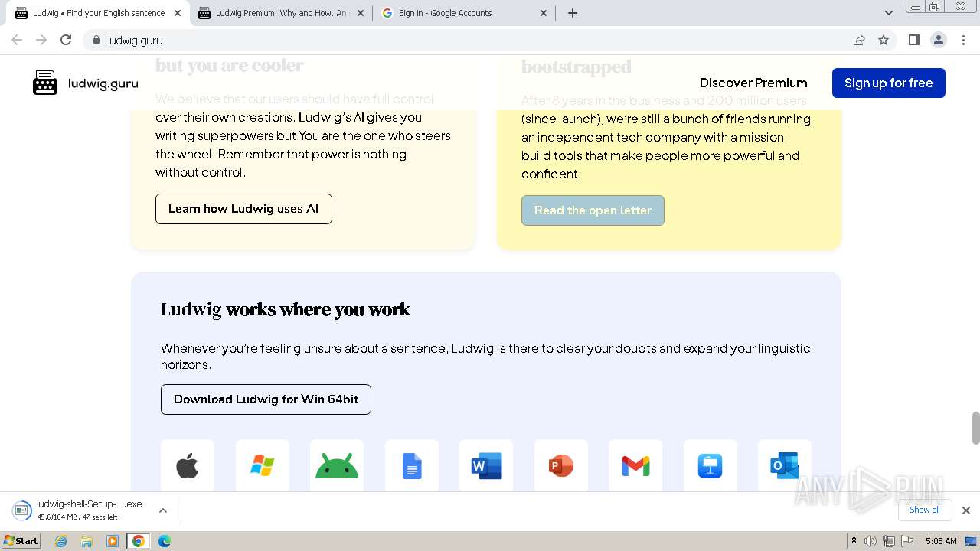Click Learn how Ludwig uses AI

[x=243, y=209]
